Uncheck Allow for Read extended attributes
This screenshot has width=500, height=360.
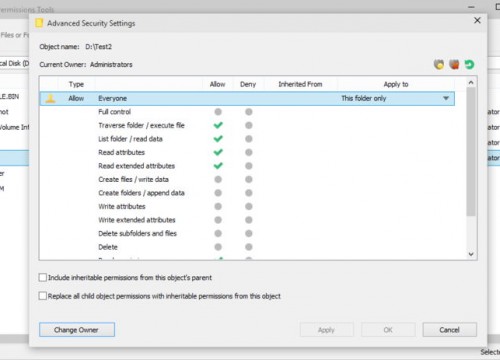coord(218,166)
